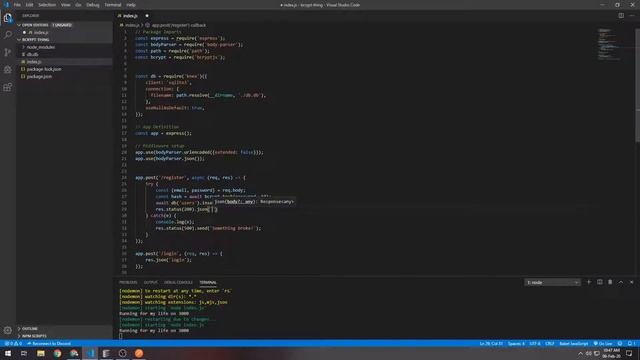Split the editor to the right
Viewport: 640px width, 360px height.
(x=621, y=16)
